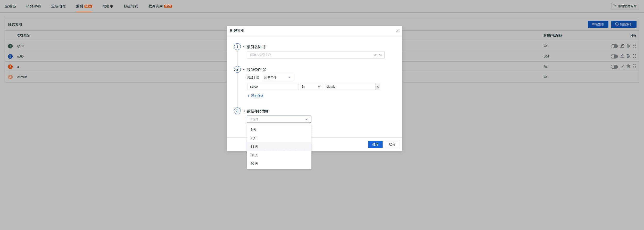Select 60 天 from the dropdown
This screenshot has height=230, width=644.
click(x=279, y=164)
